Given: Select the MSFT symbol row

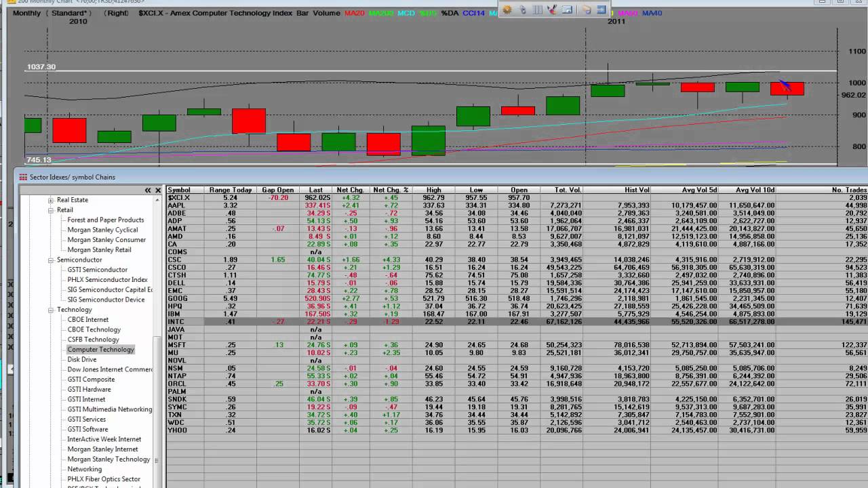Looking at the screenshot, I should pos(517,345).
